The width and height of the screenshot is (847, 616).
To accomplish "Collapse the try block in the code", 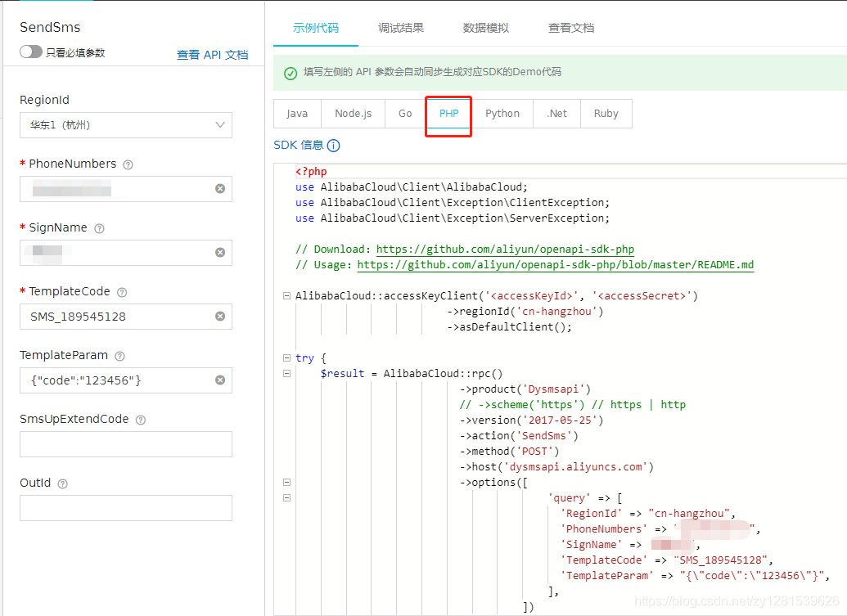I will (286, 358).
